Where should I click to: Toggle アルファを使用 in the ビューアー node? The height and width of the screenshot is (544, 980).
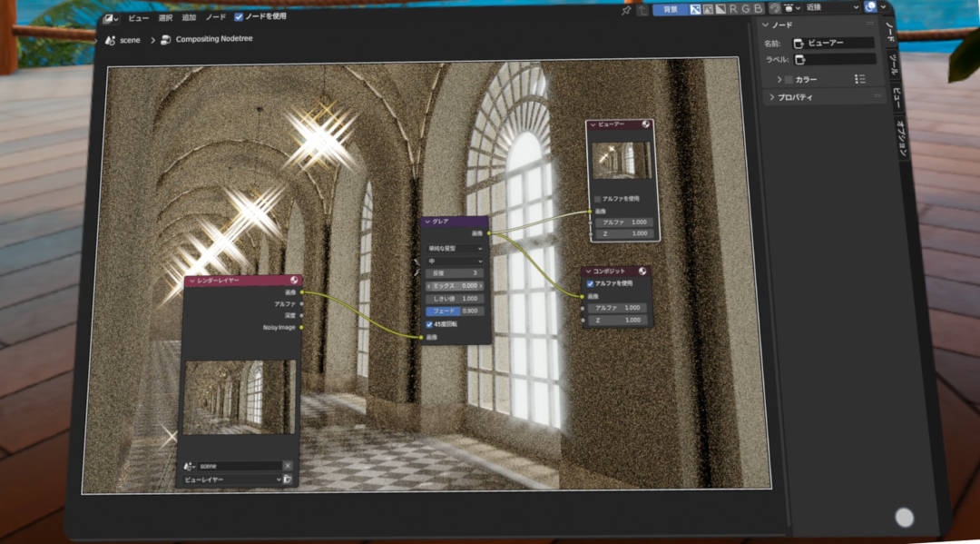coord(598,199)
